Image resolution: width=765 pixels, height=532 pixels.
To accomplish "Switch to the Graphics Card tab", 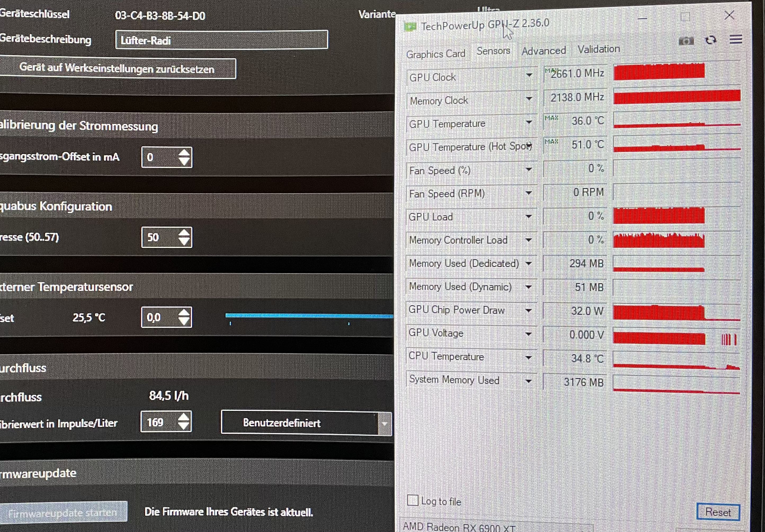I will coord(436,54).
